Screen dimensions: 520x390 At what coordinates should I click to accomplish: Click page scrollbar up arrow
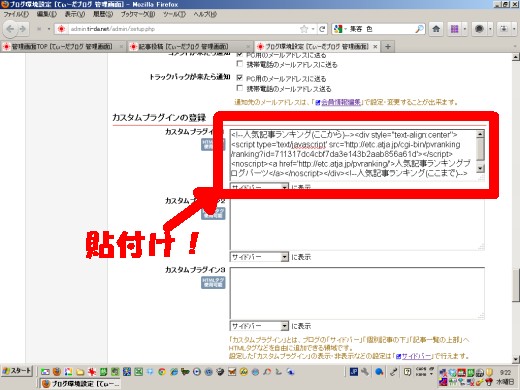[516, 57]
